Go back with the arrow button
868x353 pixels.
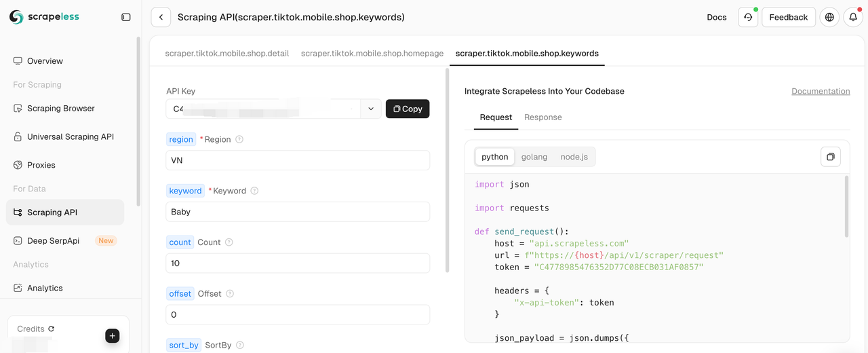point(161,17)
